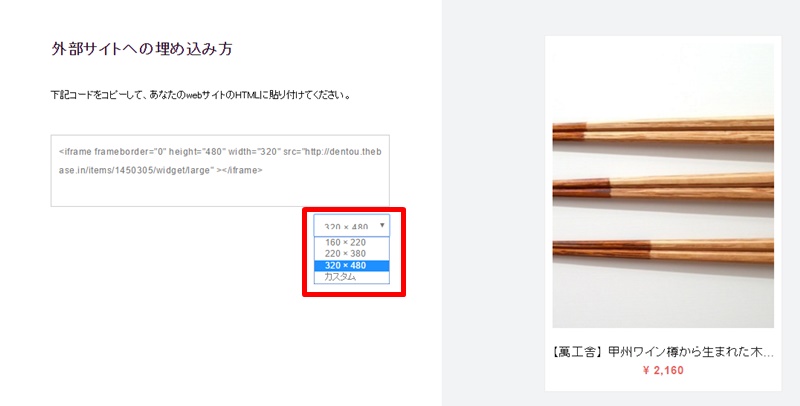Click the white card margin below the price
Image resolution: width=800 pixels, height=406 pixels.
tap(663, 385)
